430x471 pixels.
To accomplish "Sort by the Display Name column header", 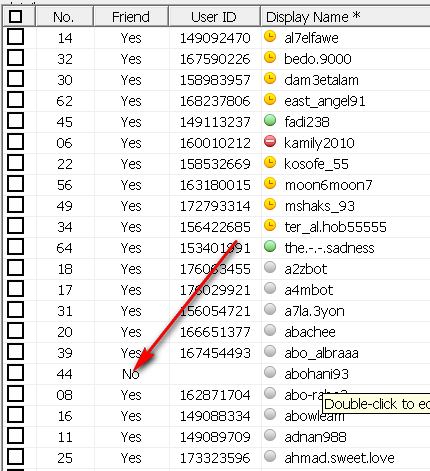I will (x=345, y=17).
